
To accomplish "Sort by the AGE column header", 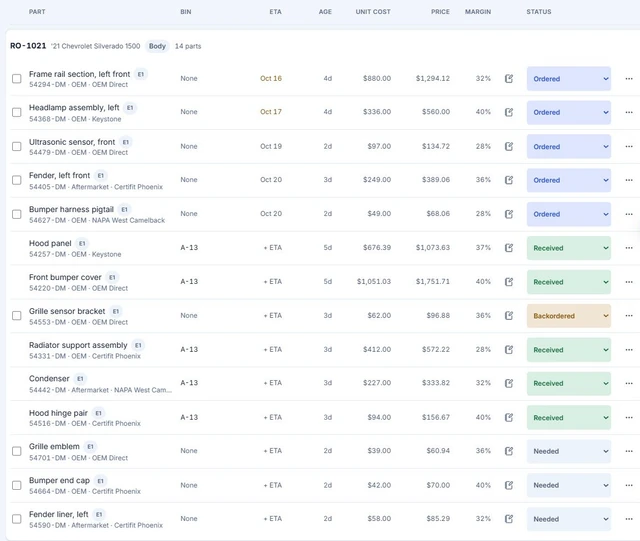I will point(325,12).
